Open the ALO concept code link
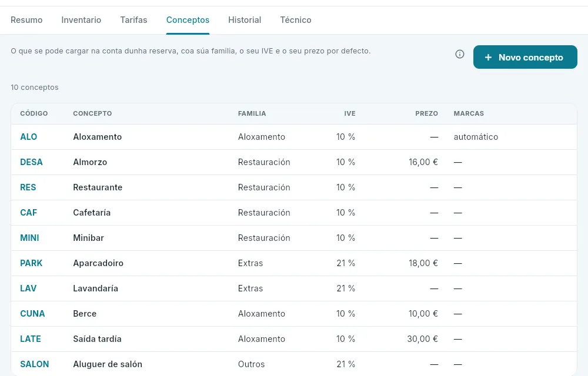The height and width of the screenshot is (376, 588). tap(28, 137)
